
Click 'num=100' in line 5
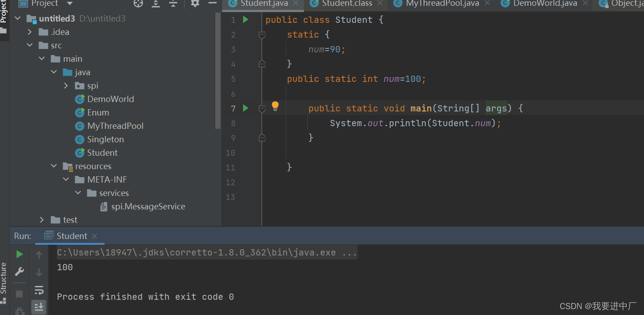pyautogui.click(x=402, y=79)
